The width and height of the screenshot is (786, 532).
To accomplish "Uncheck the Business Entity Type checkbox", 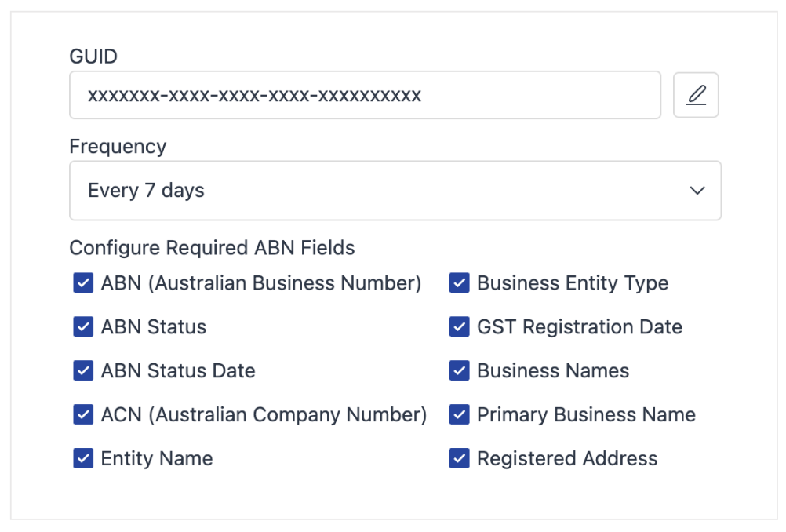I will 460,283.
